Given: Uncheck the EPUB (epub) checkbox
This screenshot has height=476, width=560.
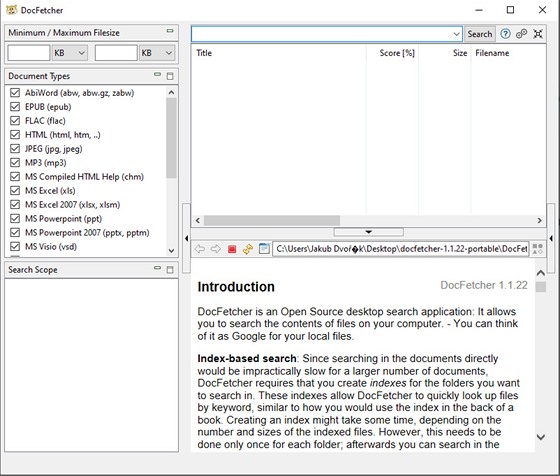Looking at the screenshot, I should click(15, 107).
